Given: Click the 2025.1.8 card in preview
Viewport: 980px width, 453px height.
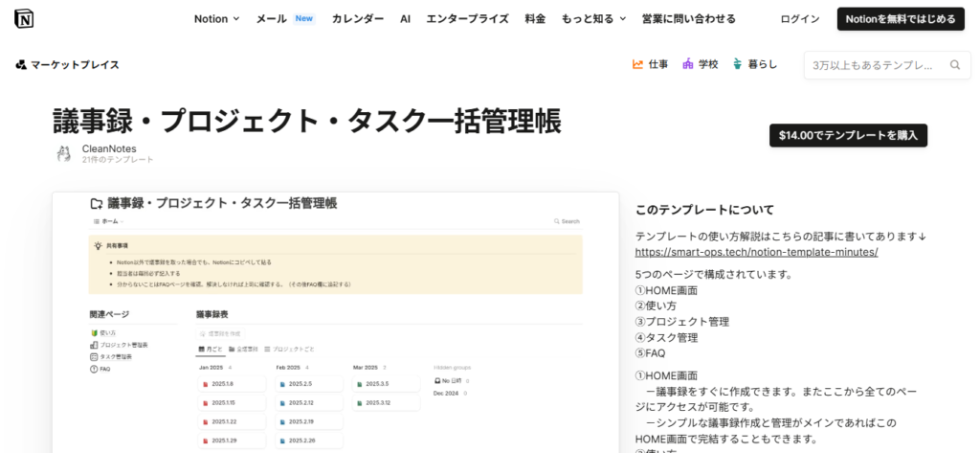Looking at the screenshot, I should tap(232, 383).
